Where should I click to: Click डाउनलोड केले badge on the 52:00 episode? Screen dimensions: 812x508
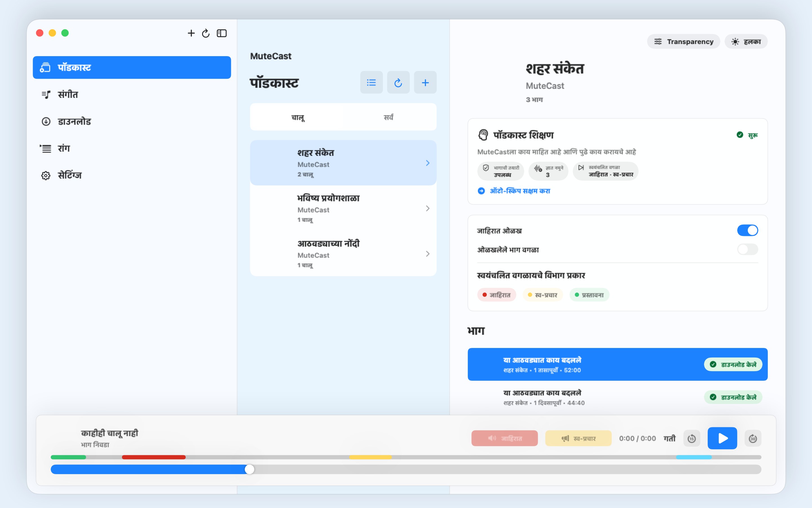point(733,365)
